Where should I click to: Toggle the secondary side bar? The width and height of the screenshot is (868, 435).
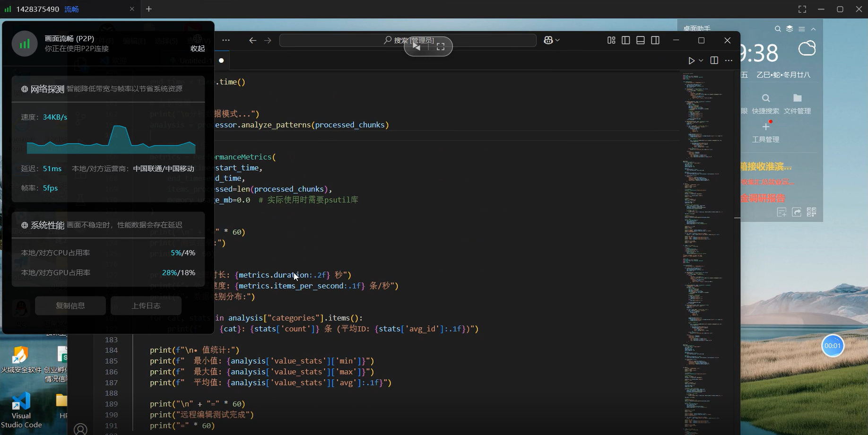(x=655, y=40)
